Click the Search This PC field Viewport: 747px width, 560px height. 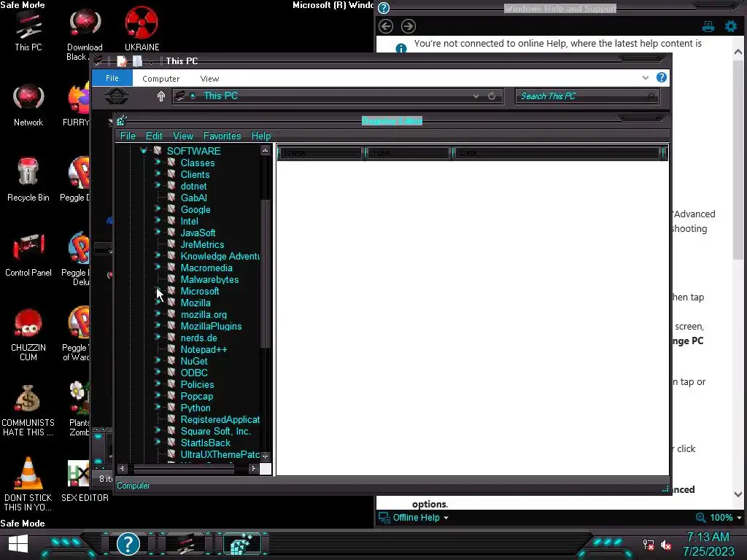[x=587, y=96]
